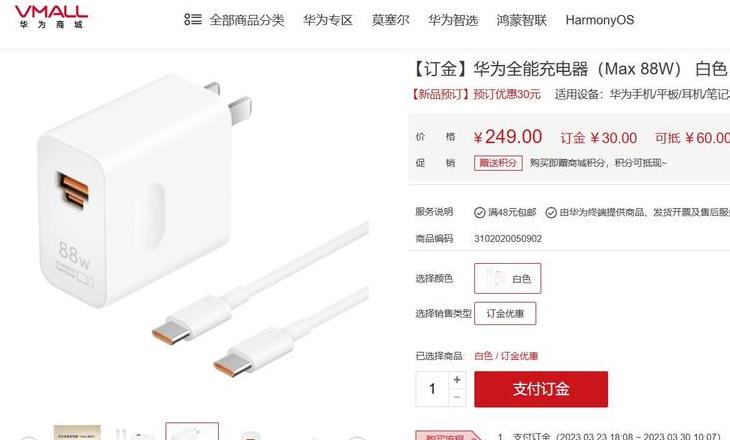Click the 满48元包邮 checkmark icon
This screenshot has height=440, width=730.
point(480,213)
